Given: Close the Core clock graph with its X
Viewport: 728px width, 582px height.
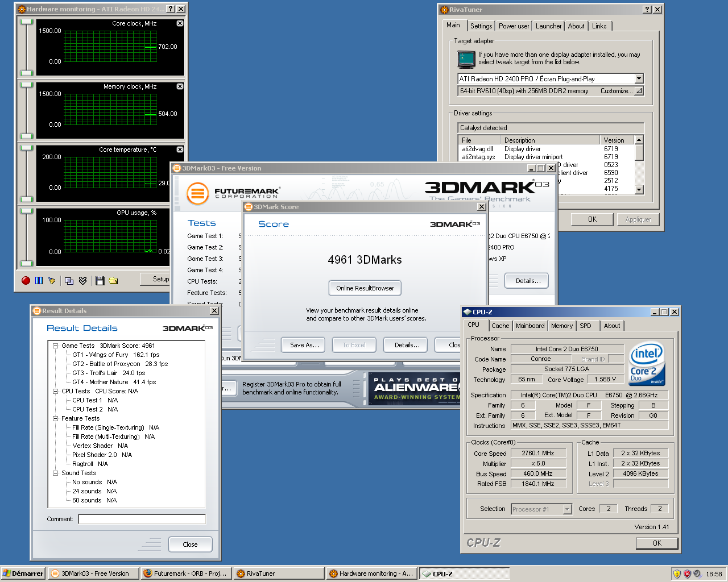Looking at the screenshot, I should pos(180,23).
